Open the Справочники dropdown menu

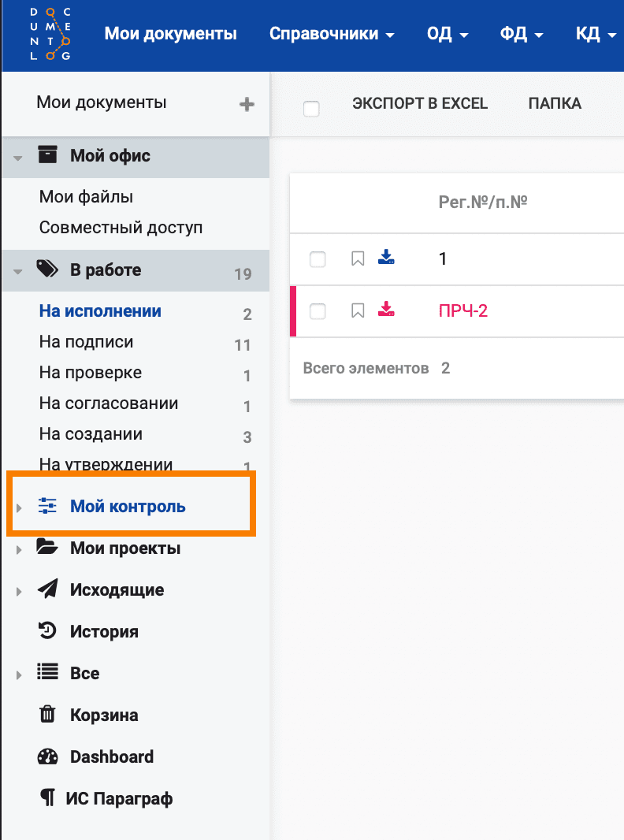332,34
